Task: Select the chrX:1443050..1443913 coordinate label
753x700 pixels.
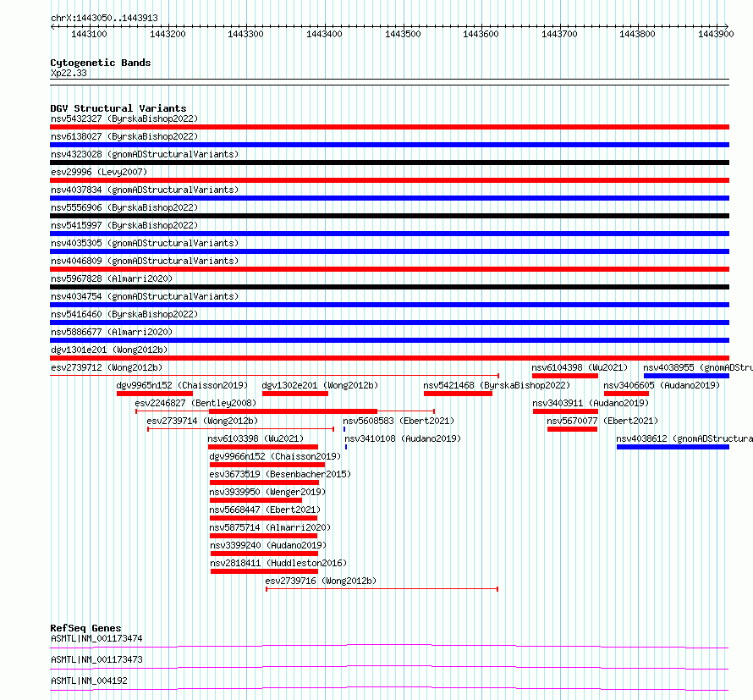Action: tap(104, 18)
